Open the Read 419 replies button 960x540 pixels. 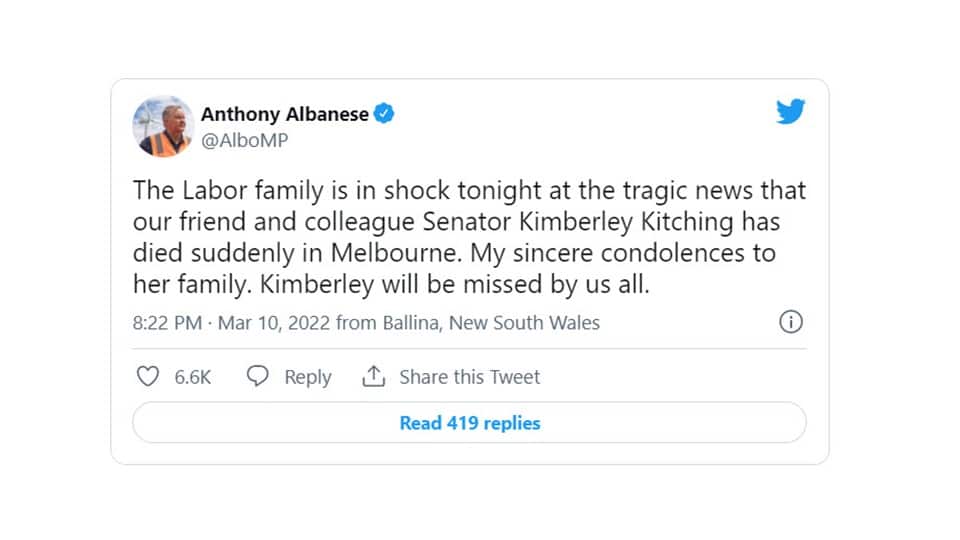click(x=469, y=423)
